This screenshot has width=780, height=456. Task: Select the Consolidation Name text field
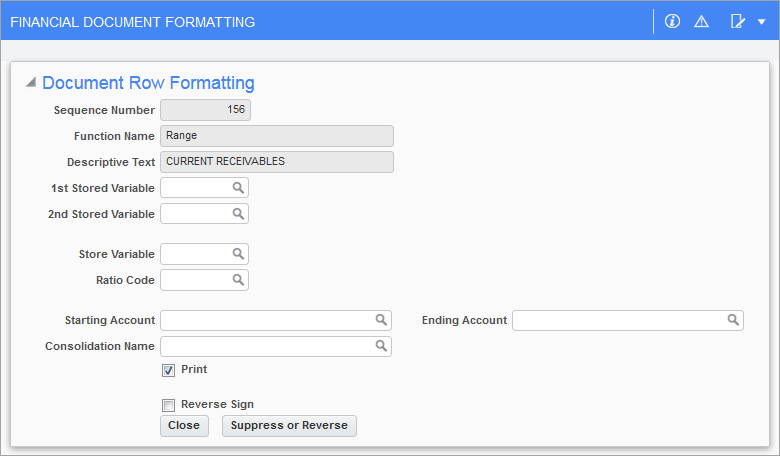(x=276, y=346)
